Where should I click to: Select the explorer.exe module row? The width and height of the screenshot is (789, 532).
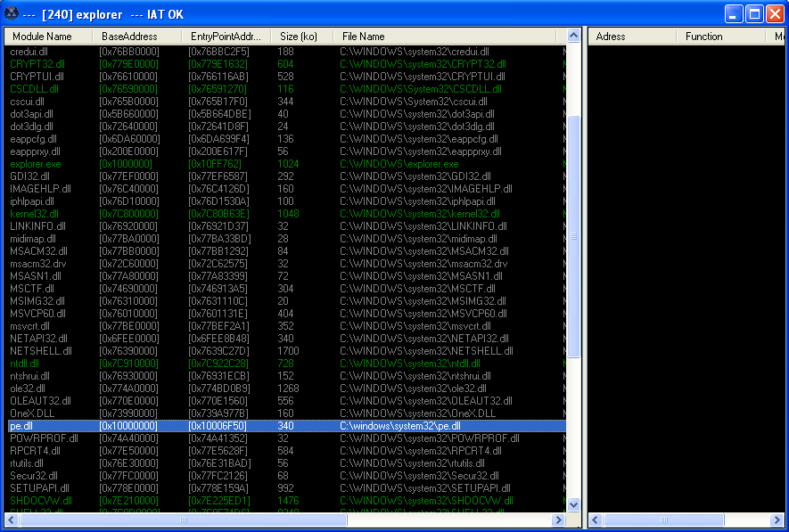36,164
